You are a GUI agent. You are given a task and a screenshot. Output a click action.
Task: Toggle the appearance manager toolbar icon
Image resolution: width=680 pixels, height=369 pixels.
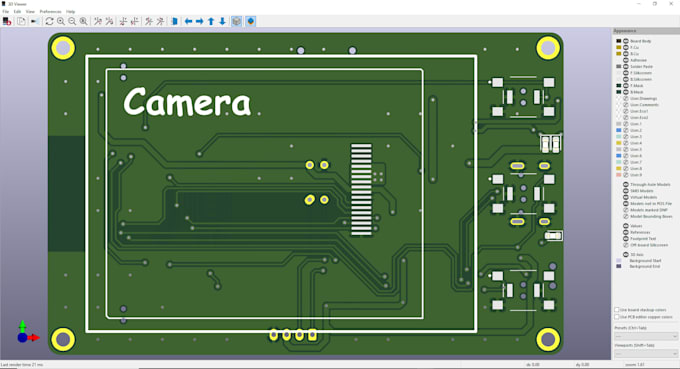click(251, 21)
